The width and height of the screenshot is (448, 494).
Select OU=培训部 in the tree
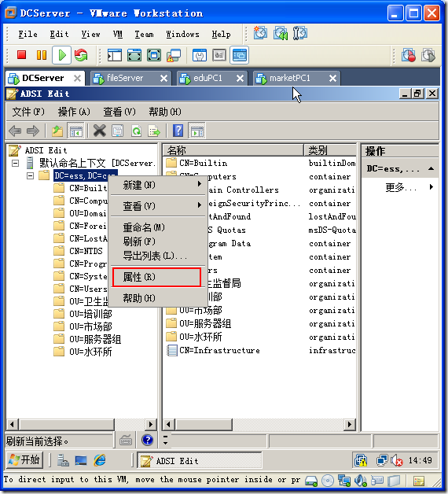[x=90, y=314]
